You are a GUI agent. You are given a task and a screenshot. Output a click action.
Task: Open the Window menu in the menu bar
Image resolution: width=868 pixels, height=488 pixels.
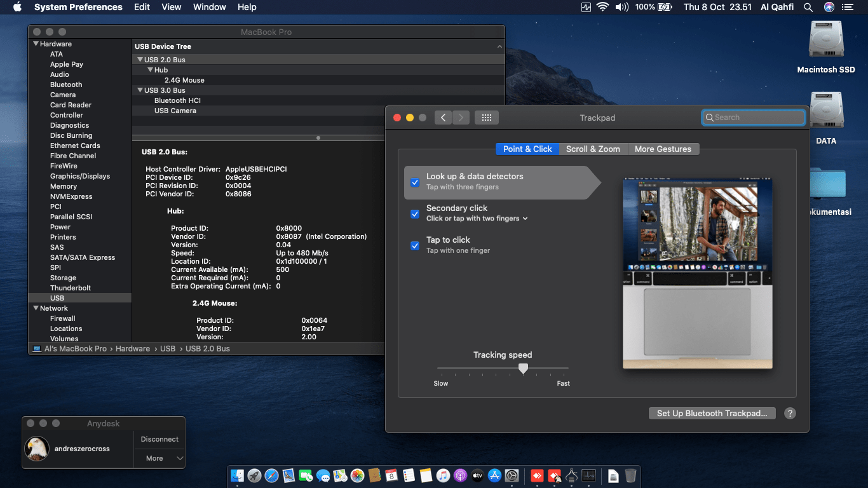coord(209,7)
